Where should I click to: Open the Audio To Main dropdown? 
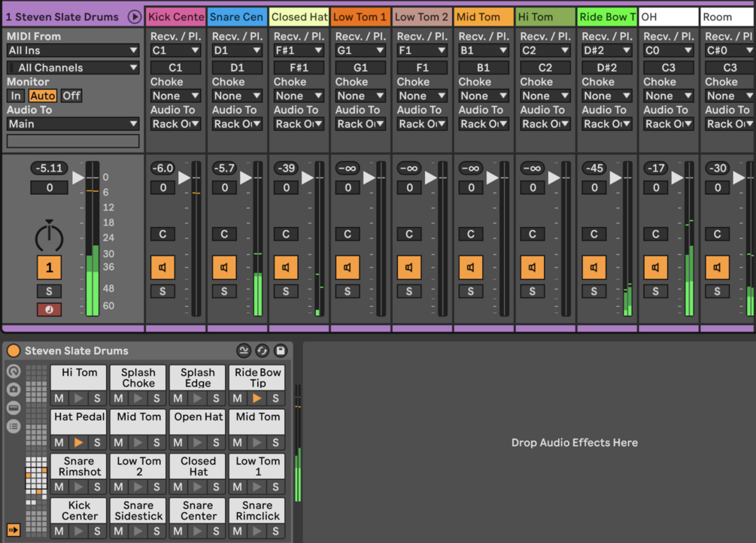73,124
